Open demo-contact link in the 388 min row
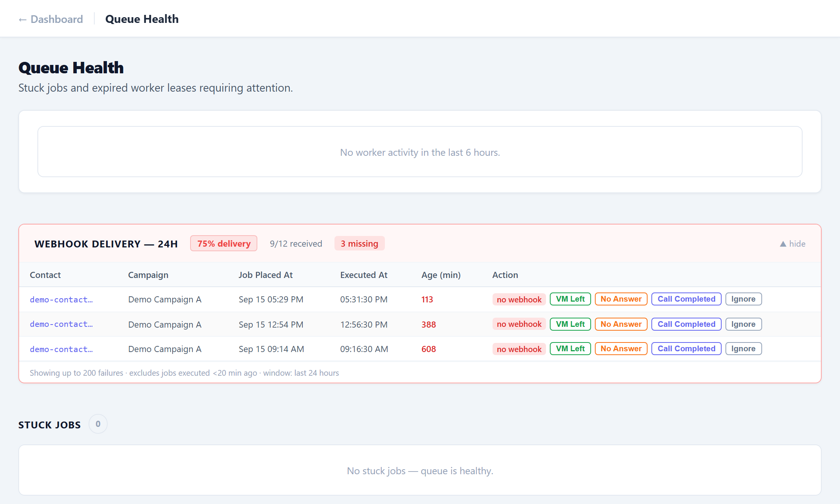The height and width of the screenshot is (504, 840). tap(61, 324)
